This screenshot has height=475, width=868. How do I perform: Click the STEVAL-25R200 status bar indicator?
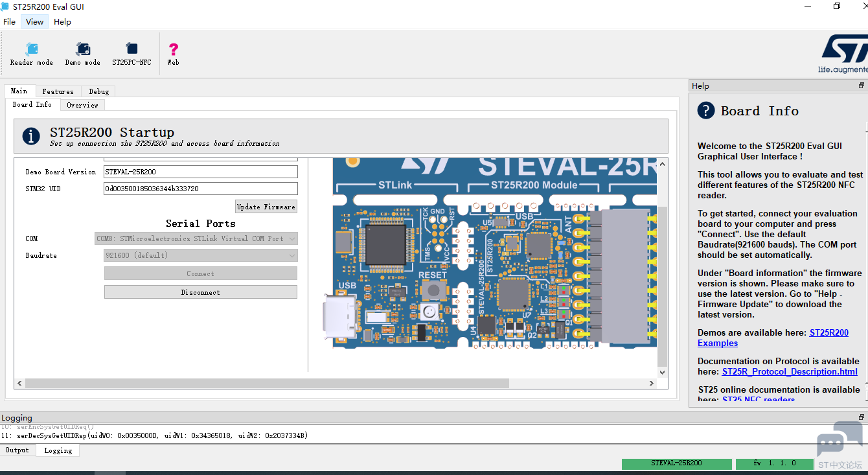(676, 463)
